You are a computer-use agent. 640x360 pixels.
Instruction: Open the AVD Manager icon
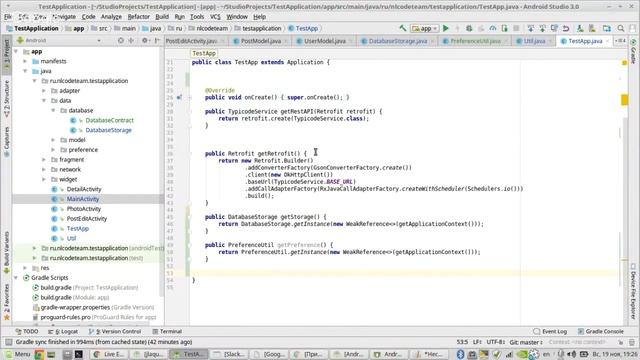[580, 28]
